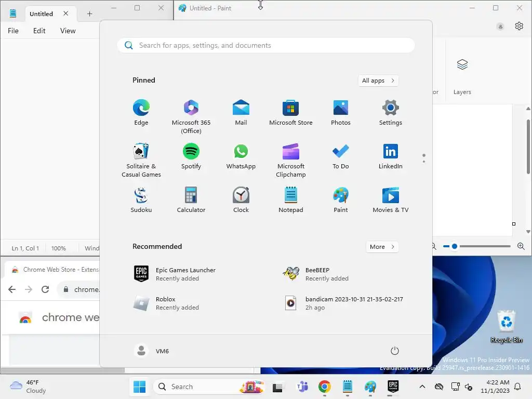Click the clock showing 4:22 AM

pyautogui.click(x=495, y=387)
